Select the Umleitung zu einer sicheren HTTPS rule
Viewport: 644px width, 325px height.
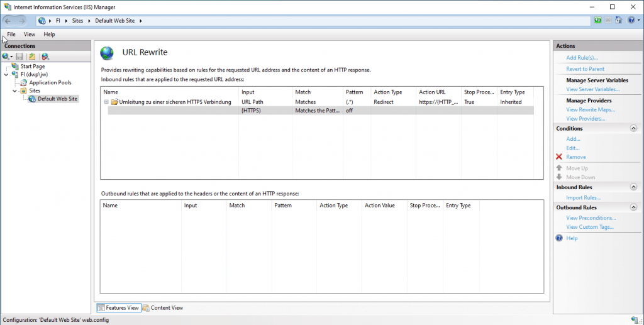click(175, 102)
